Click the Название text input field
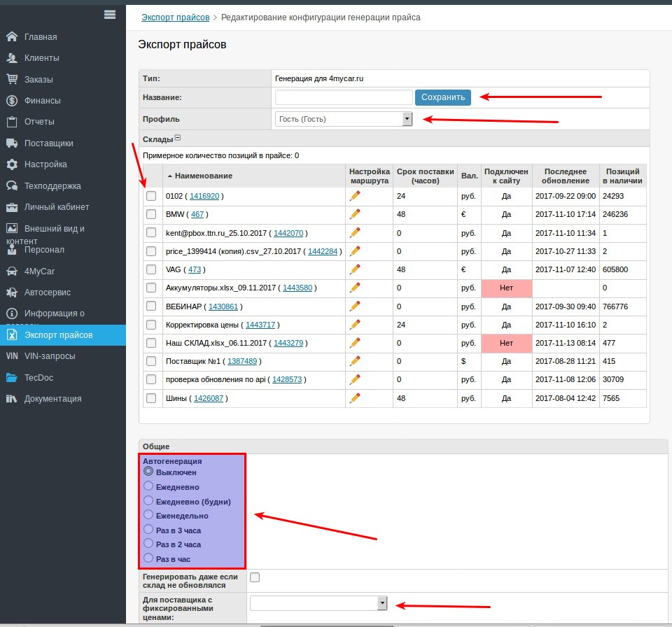The image size is (672, 627). pos(344,97)
